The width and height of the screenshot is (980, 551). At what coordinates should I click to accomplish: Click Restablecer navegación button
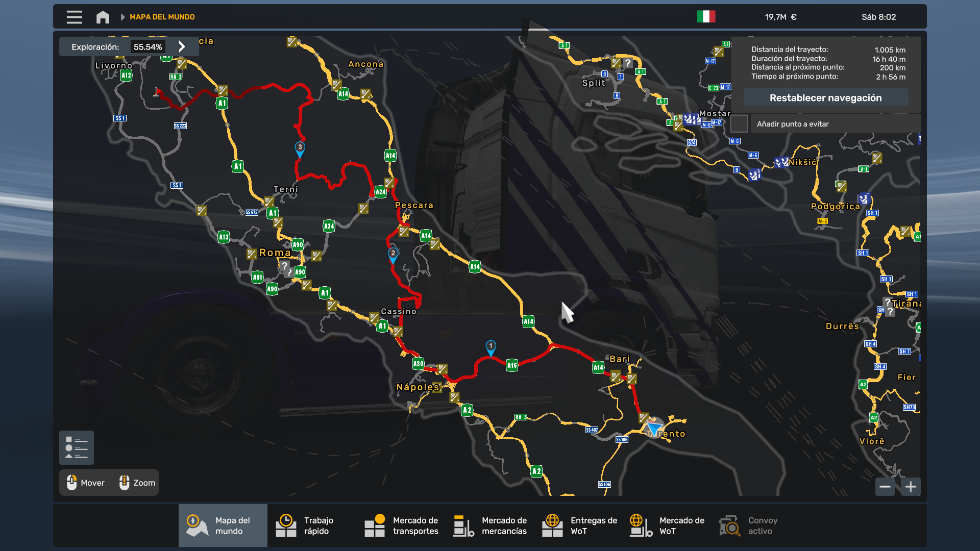(825, 98)
